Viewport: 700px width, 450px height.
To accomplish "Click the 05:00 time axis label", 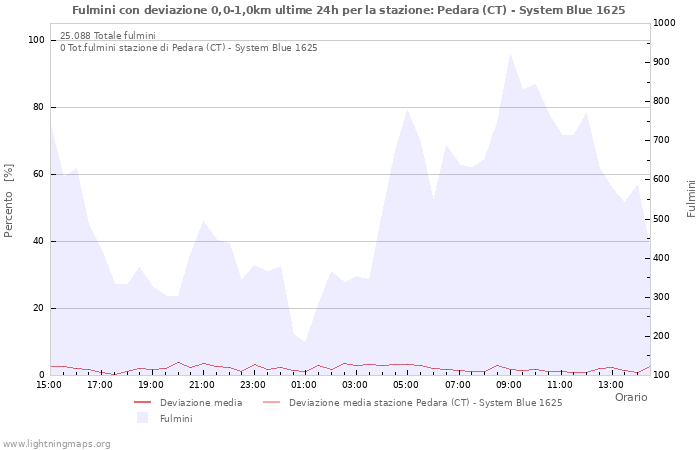I will coord(406,385).
